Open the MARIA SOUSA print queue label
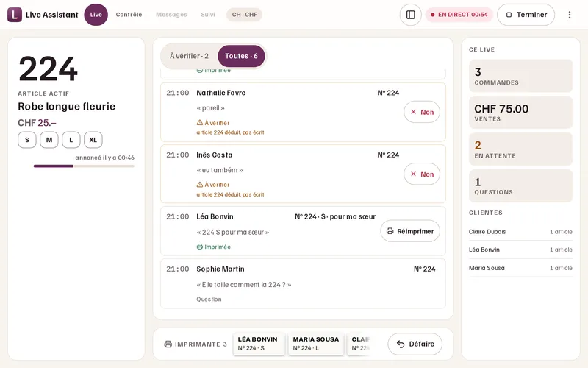Image resolution: width=588 pixels, height=368 pixels. click(316, 344)
